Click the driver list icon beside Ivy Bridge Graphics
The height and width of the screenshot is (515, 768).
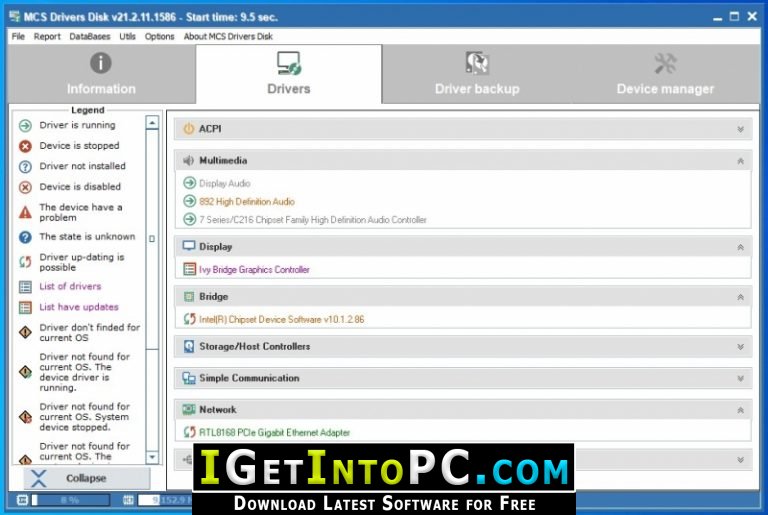click(x=190, y=269)
